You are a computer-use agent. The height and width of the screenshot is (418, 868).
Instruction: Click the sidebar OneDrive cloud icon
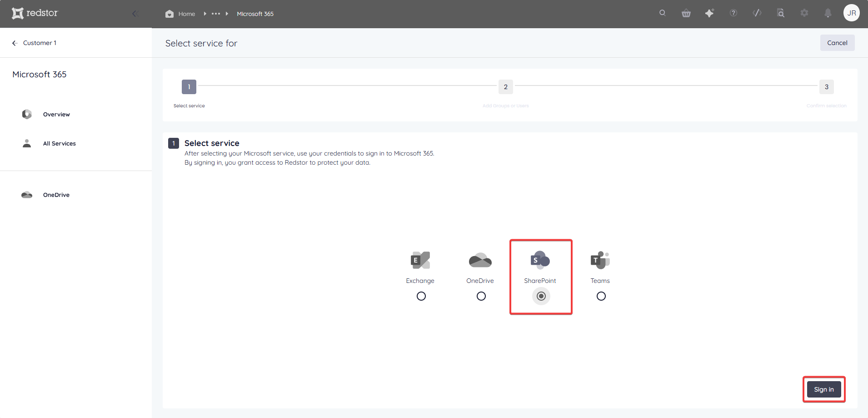pos(27,195)
